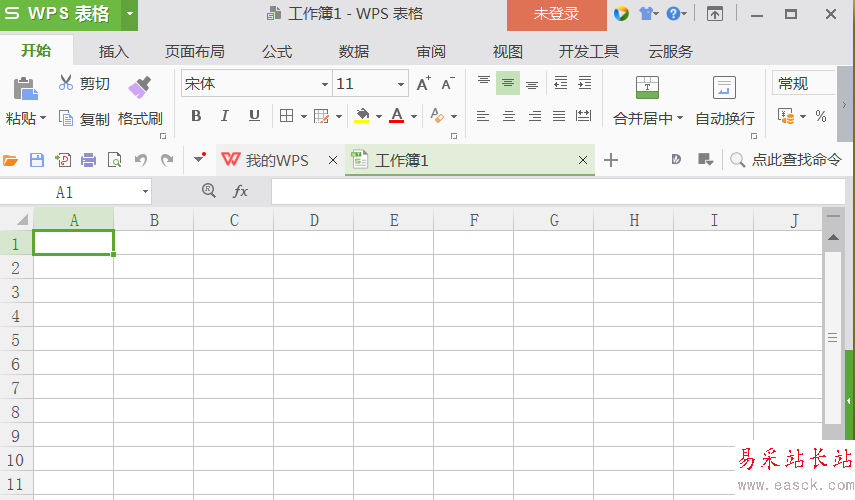Image resolution: width=855 pixels, height=500 pixels.
Task: Click the Wrap Text (自动换行) icon
Action: pyautogui.click(x=724, y=88)
